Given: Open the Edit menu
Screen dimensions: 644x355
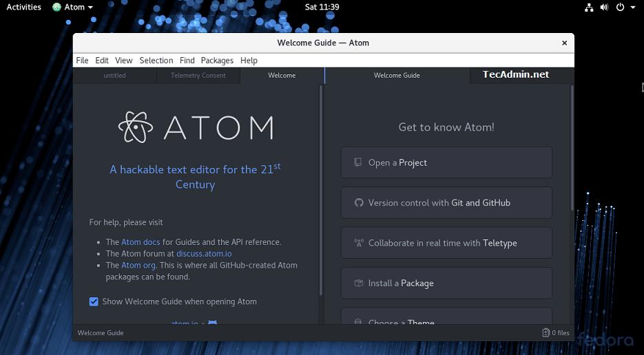Looking at the screenshot, I should click(102, 61).
